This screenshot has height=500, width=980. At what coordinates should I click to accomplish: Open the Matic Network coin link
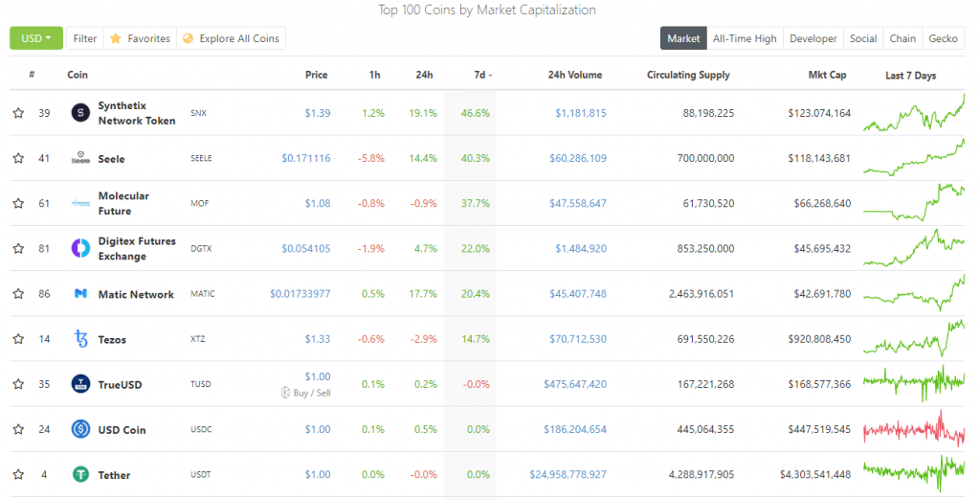click(136, 294)
